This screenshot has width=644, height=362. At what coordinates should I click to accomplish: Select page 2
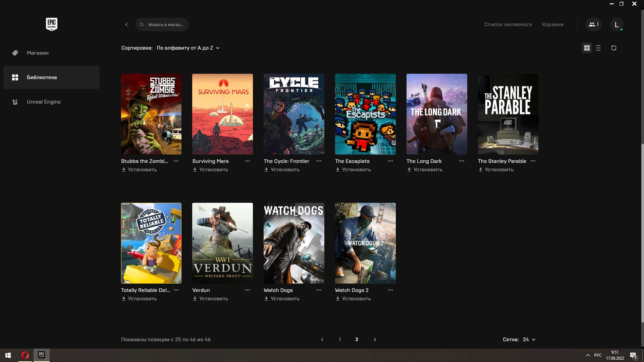[357, 340]
